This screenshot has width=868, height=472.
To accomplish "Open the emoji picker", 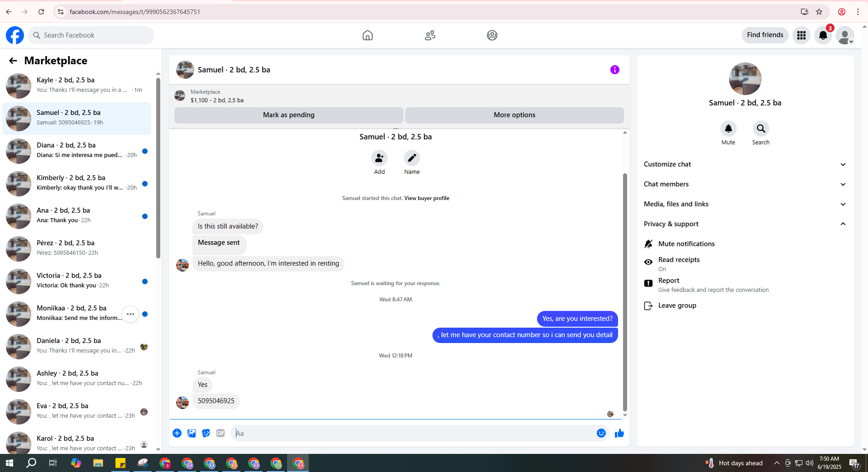I will (x=601, y=433).
